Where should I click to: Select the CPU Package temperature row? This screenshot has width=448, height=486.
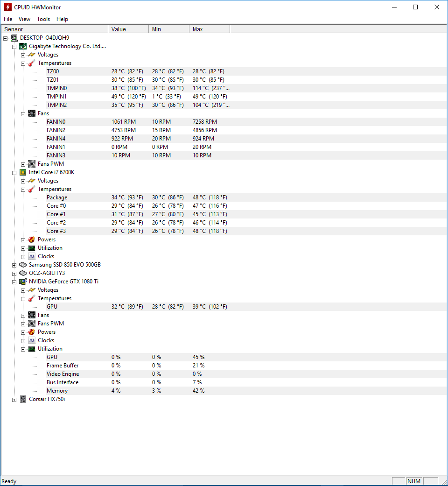tap(246, 197)
